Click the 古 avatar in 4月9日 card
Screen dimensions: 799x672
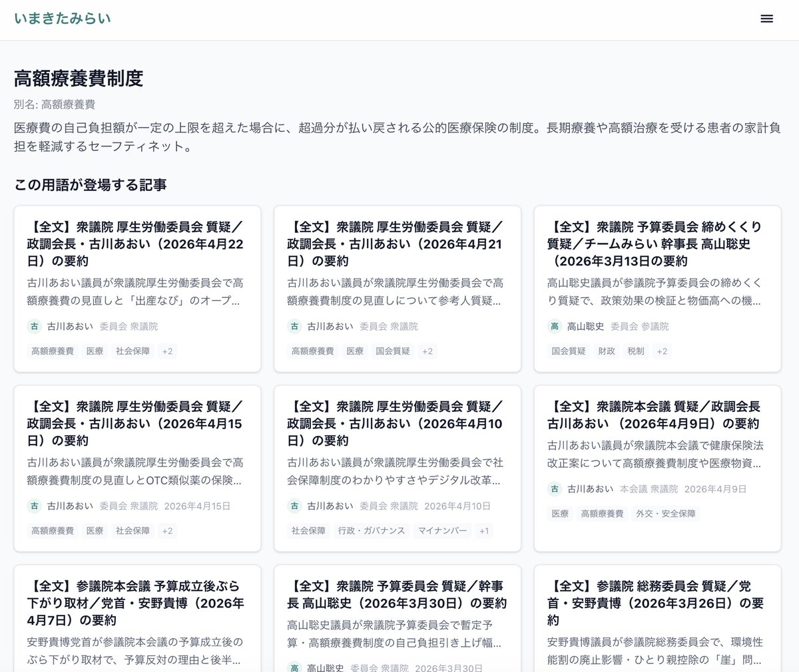pyautogui.click(x=555, y=488)
